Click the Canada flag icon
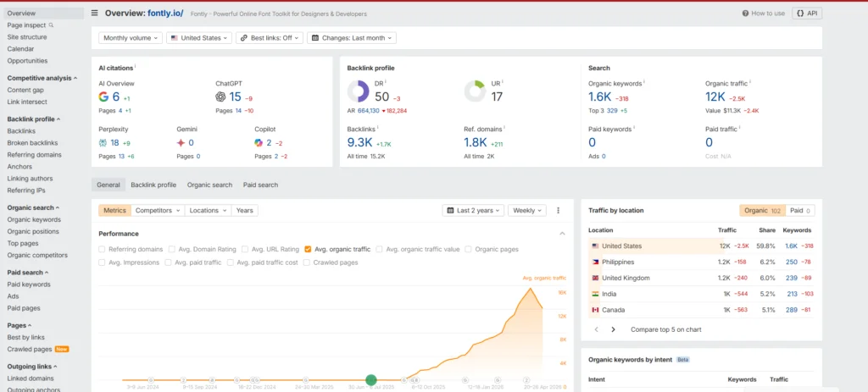Viewport: 868px width, 392px height. 595,310
